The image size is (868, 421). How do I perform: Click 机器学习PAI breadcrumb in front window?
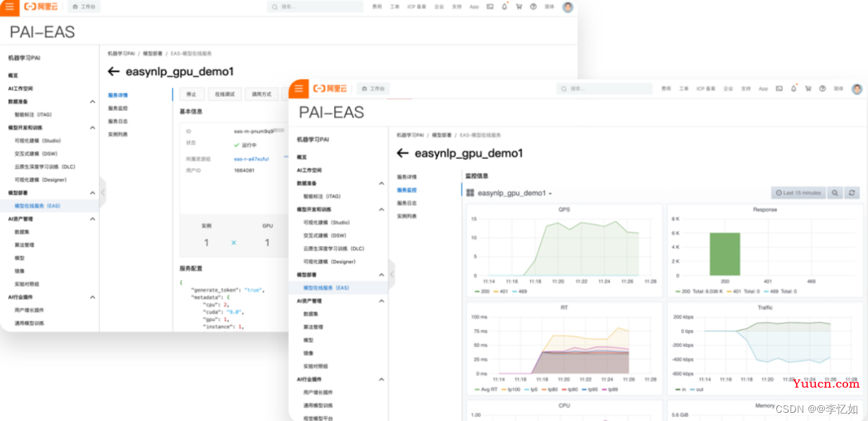click(410, 135)
